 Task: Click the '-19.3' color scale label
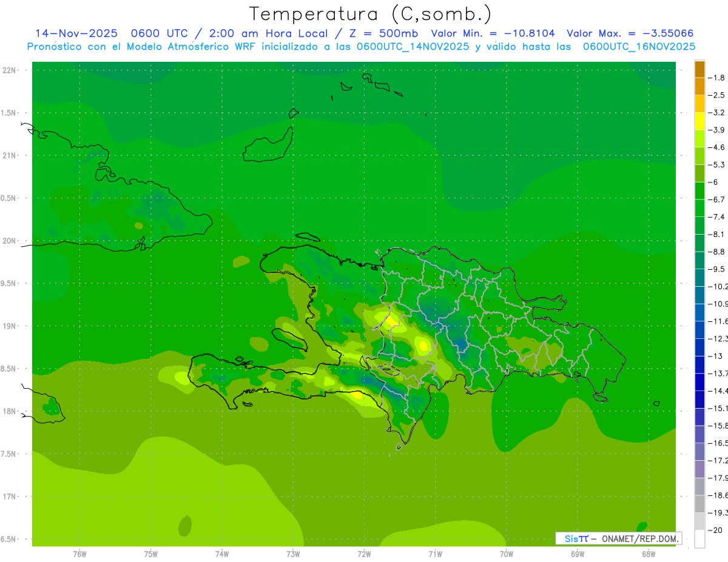719,513
